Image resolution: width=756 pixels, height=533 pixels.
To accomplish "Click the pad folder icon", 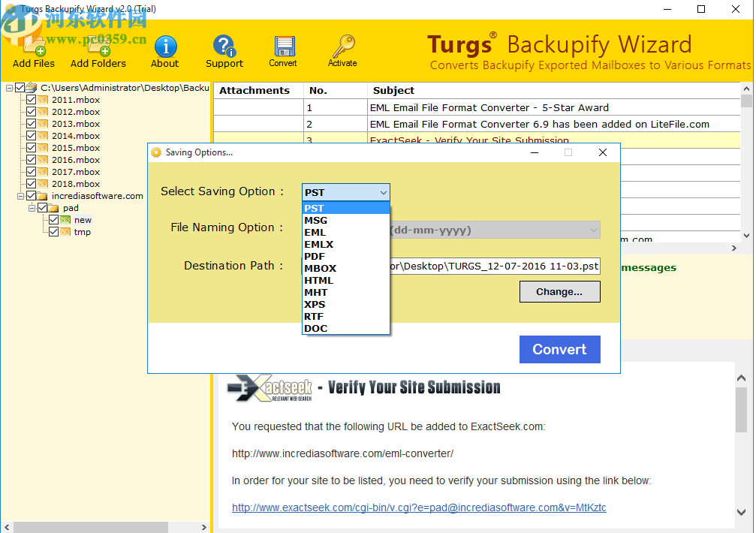I will 53,208.
